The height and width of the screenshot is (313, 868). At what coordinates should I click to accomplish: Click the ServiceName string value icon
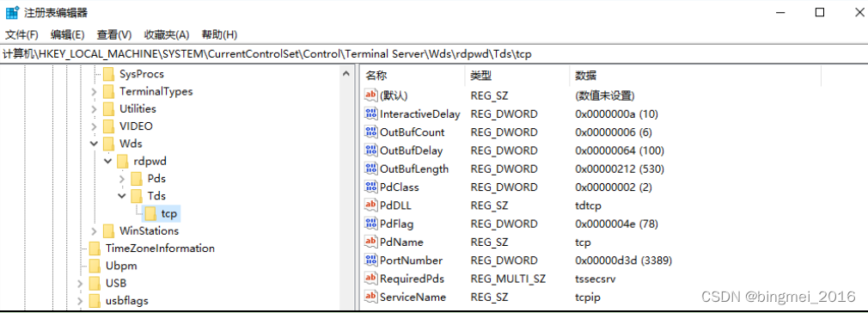tap(371, 297)
